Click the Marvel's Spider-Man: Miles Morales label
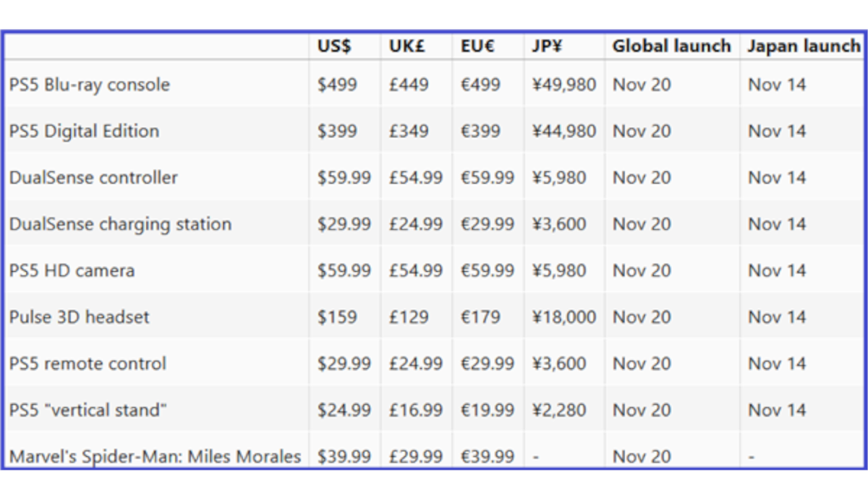 pyautogui.click(x=155, y=456)
